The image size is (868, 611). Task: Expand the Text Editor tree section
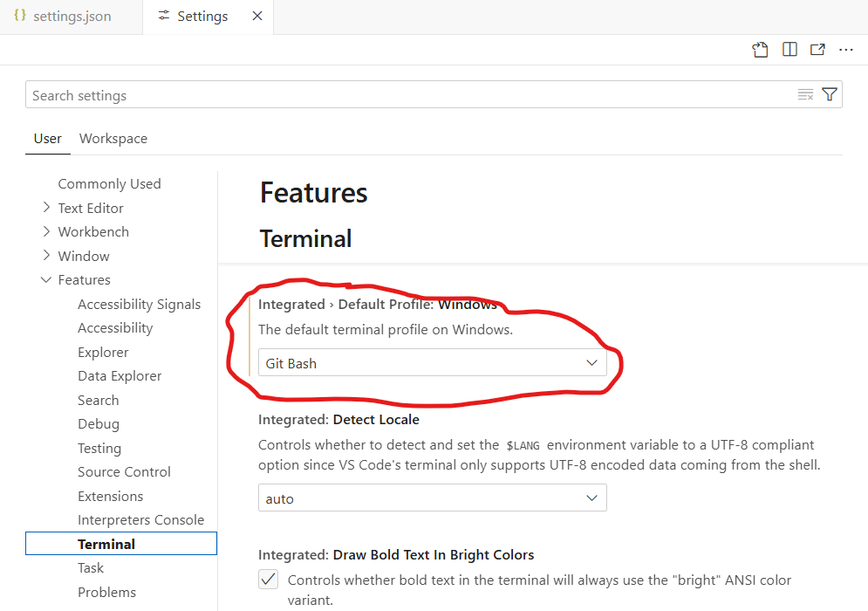[46, 208]
